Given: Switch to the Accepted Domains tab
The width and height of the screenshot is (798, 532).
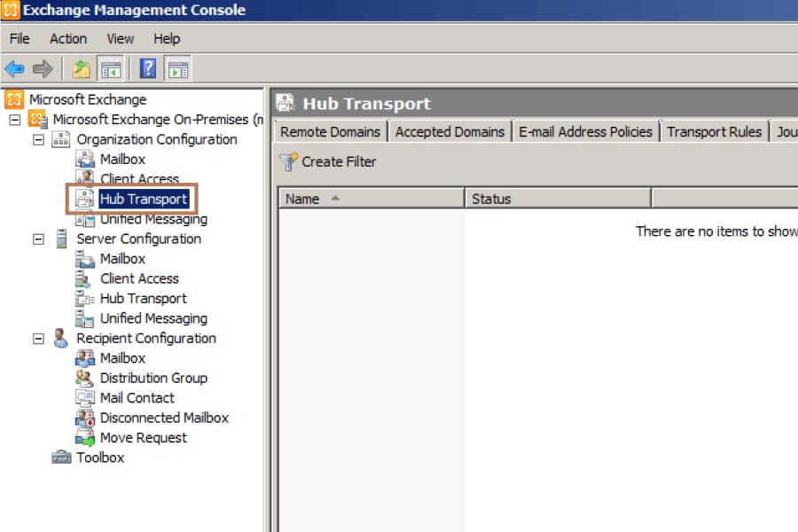Looking at the screenshot, I should pos(450,131).
